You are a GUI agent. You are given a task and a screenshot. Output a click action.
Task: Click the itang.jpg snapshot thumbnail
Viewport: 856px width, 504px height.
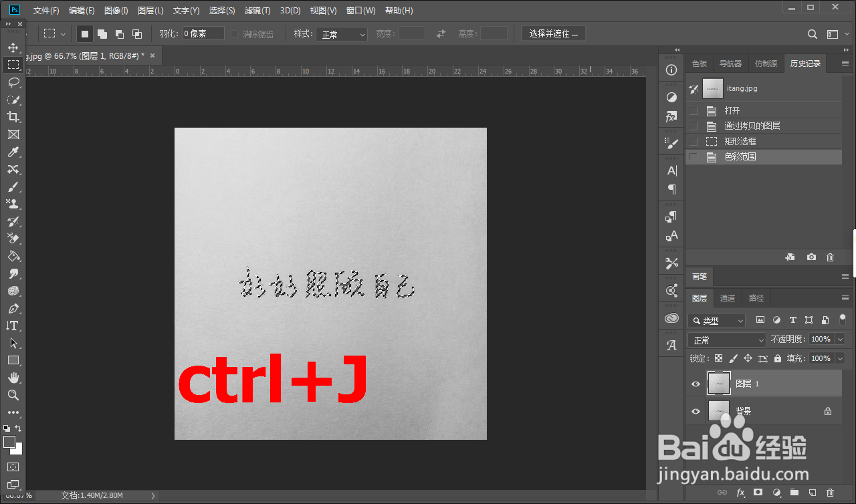[x=713, y=88]
